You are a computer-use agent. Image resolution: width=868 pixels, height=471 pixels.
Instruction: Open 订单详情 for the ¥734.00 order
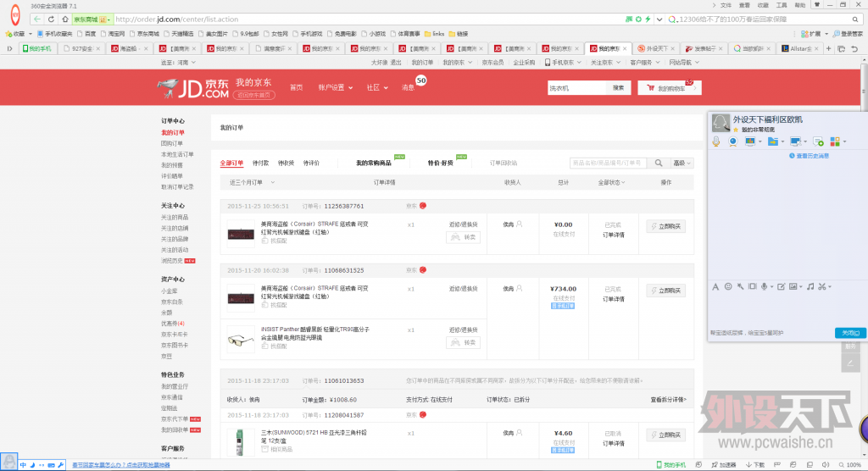[x=614, y=299]
